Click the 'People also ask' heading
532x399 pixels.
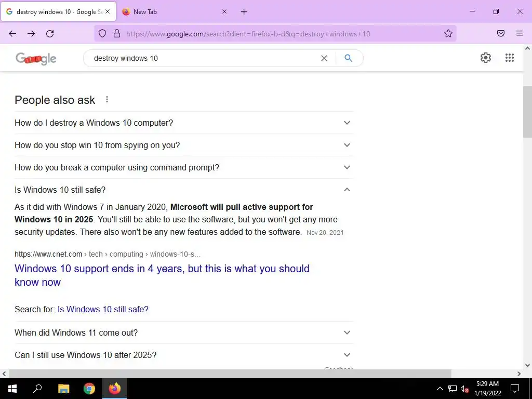click(x=55, y=100)
